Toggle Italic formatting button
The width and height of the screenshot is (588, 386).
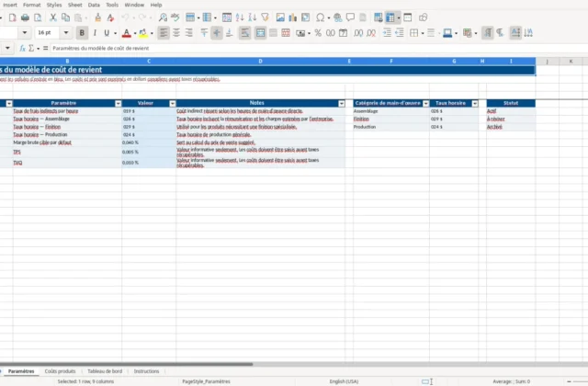tap(95, 33)
